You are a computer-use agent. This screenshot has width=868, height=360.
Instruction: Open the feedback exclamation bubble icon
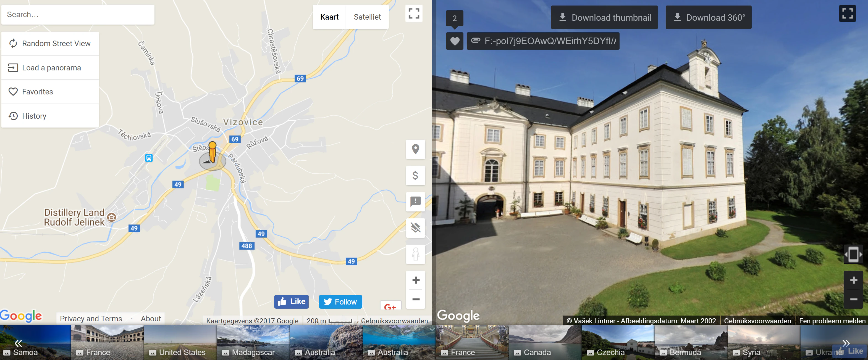(415, 202)
